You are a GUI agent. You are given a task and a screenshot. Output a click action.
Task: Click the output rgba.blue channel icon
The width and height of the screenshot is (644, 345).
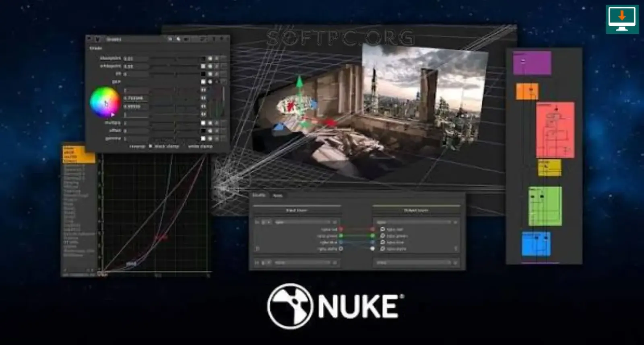pos(382,242)
